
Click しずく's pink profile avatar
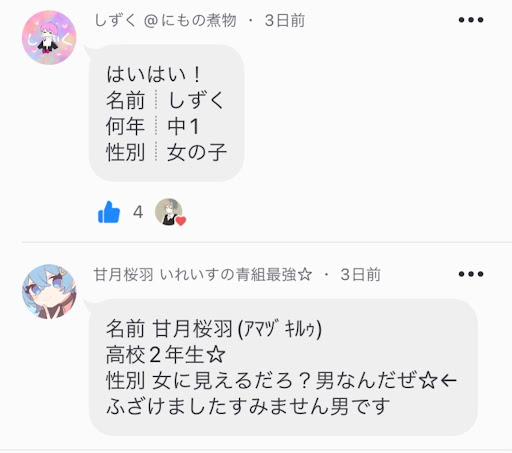pyautogui.click(x=49, y=37)
